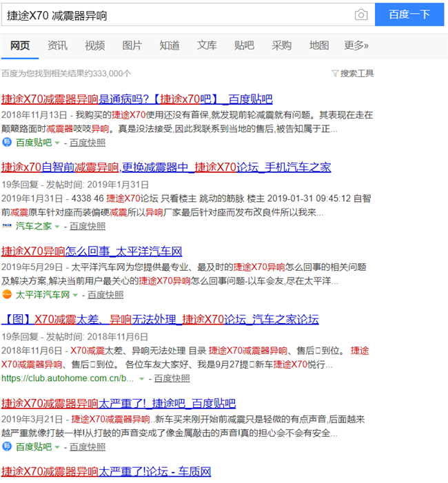Click the text 19条回复 - 发帖时间: 2019年1月31日
This screenshot has height=483, width=448.
tap(75, 185)
